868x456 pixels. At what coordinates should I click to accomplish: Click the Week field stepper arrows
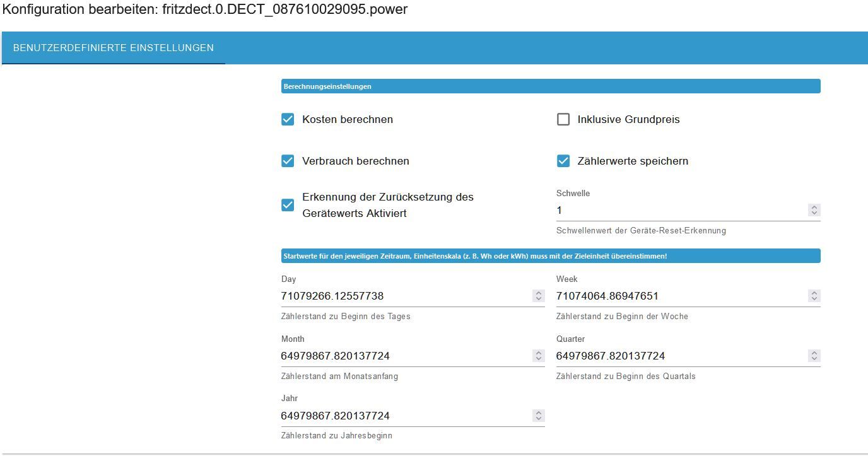click(814, 296)
